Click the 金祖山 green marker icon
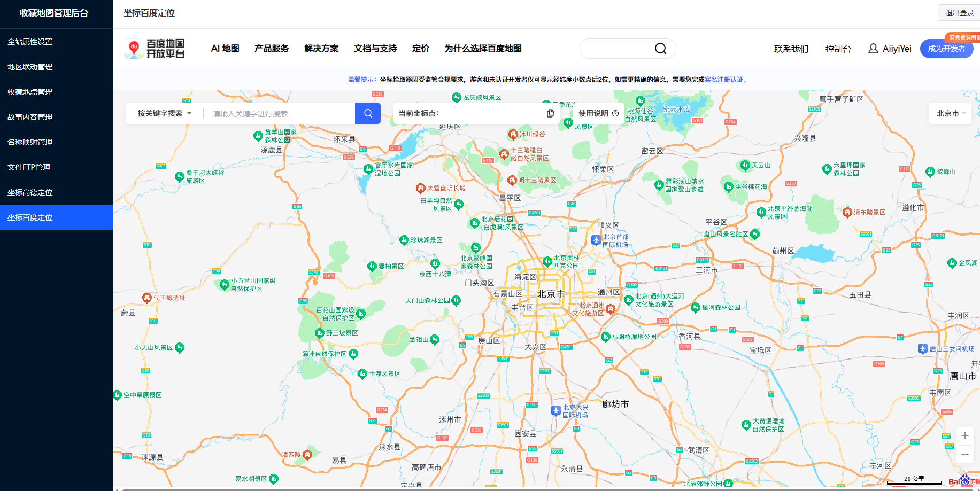This screenshot has height=491, width=980. click(435, 339)
